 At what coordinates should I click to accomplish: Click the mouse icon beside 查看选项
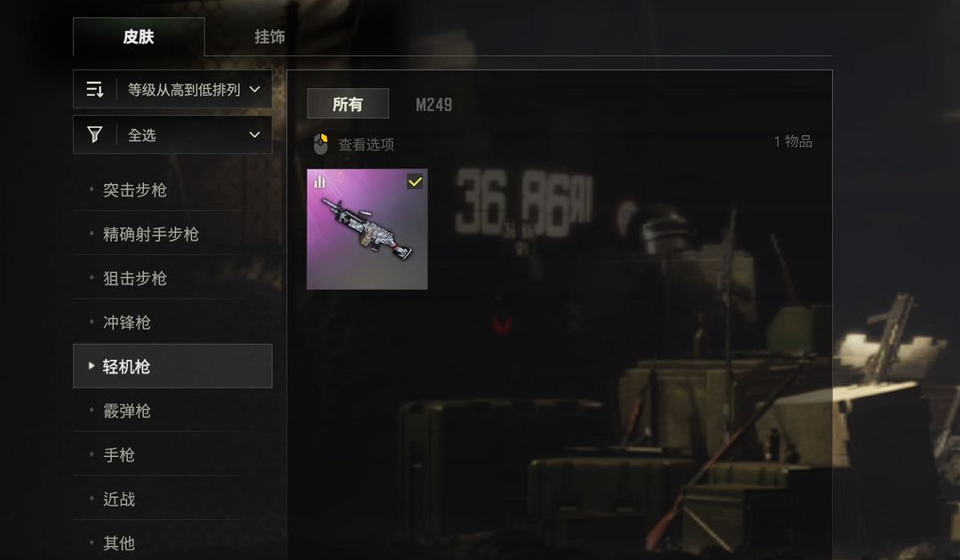(321, 144)
